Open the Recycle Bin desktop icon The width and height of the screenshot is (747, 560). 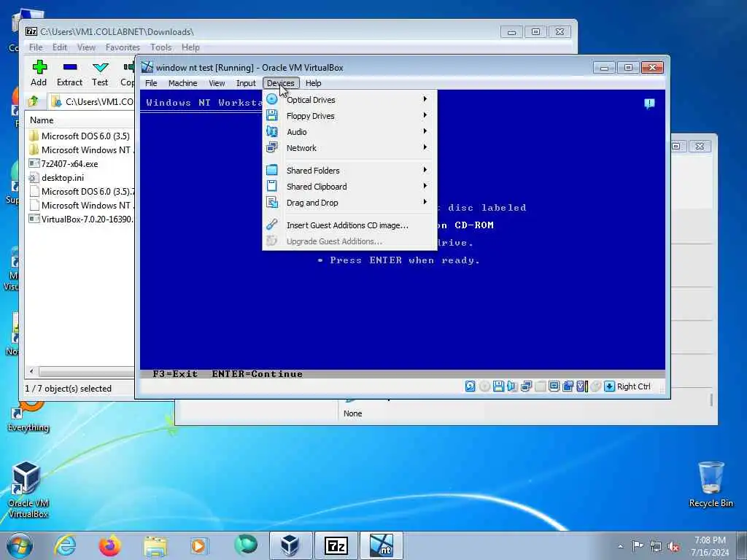[711, 485]
